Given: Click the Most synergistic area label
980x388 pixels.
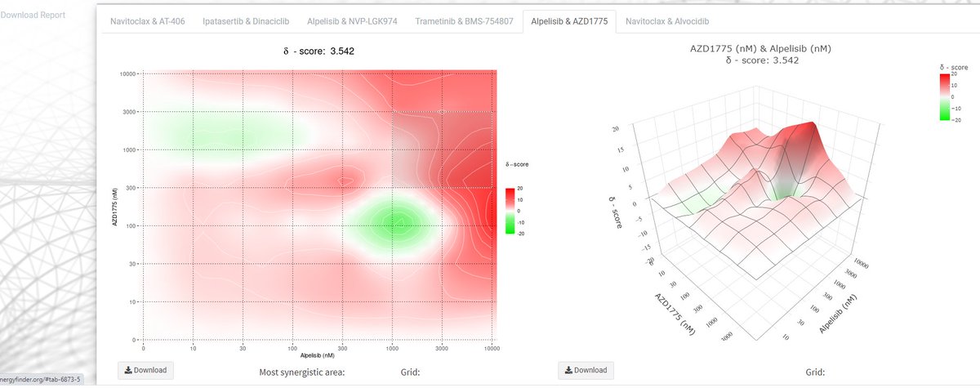Looking at the screenshot, I should tap(302, 372).
